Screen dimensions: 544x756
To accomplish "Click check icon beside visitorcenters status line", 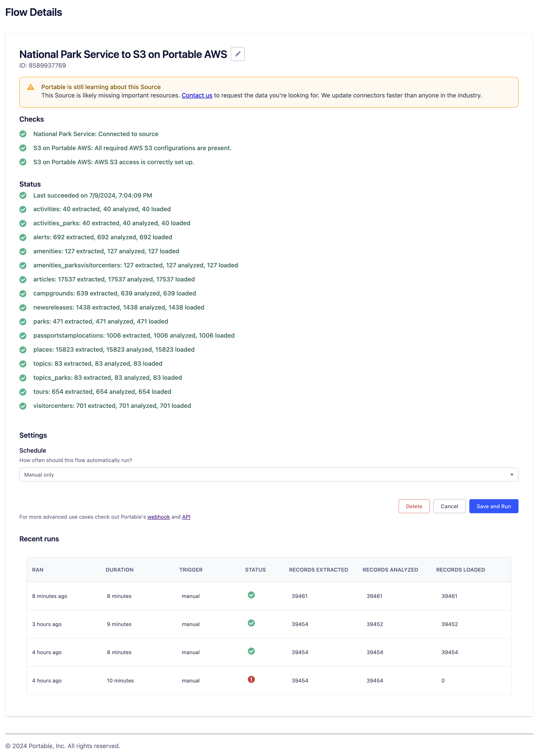I will tap(23, 406).
